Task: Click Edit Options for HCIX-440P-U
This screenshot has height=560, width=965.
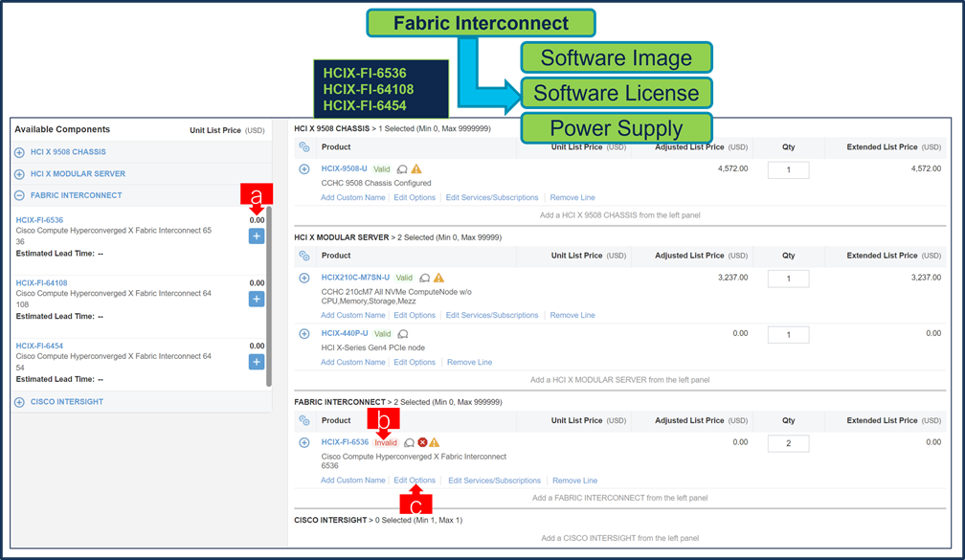Action: click(415, 363)
